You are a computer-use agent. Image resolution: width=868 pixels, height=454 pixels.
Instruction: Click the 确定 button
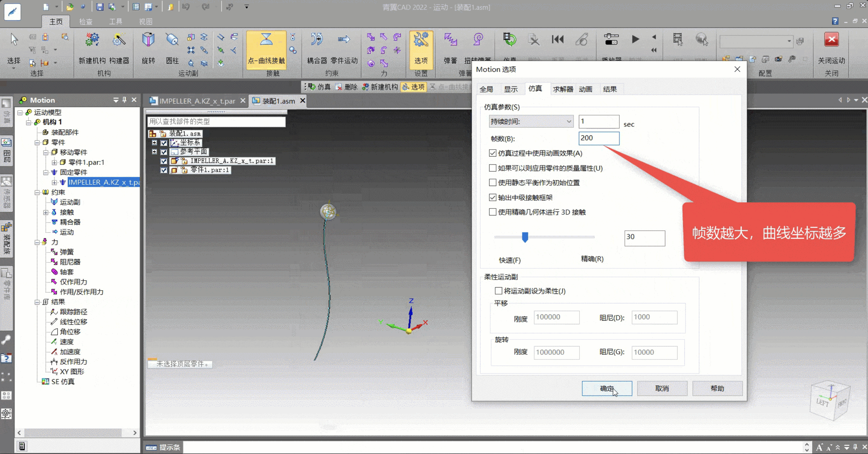(x=607, y=388)
